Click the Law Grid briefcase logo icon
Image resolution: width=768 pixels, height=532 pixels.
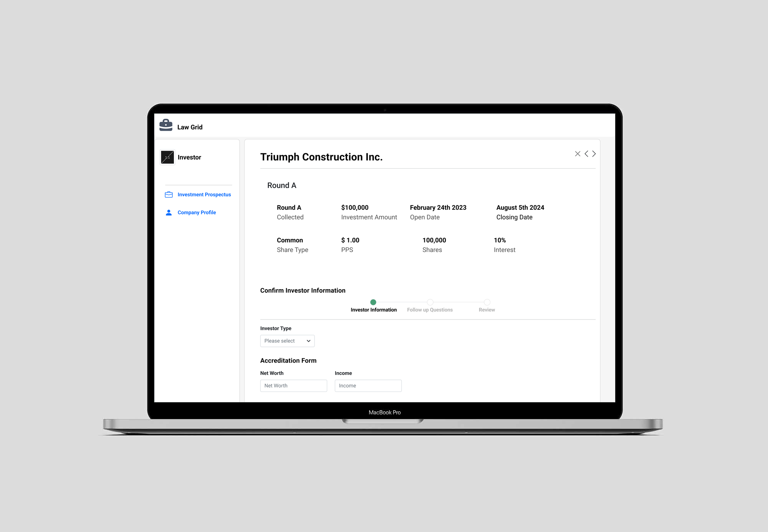point(166,125)
